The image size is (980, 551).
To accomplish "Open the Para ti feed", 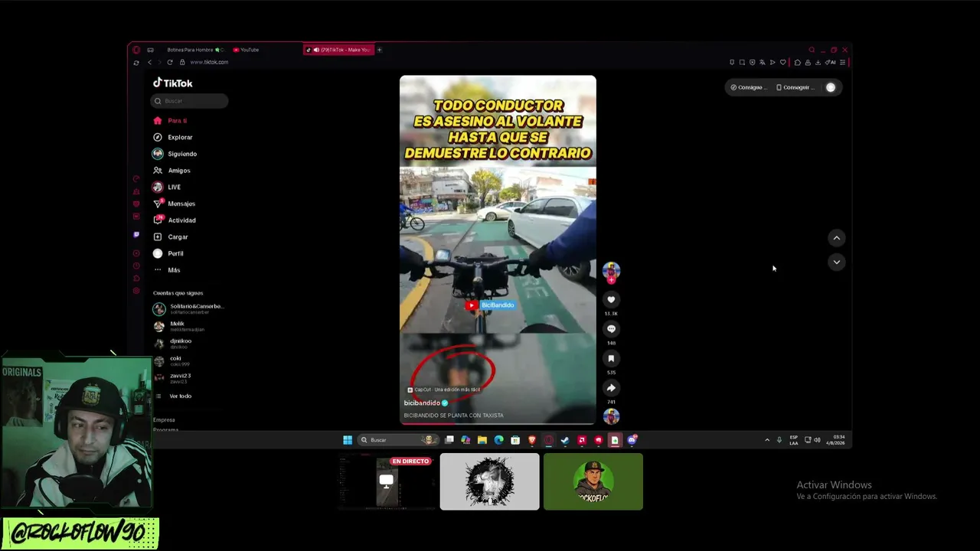I will 170,121.
